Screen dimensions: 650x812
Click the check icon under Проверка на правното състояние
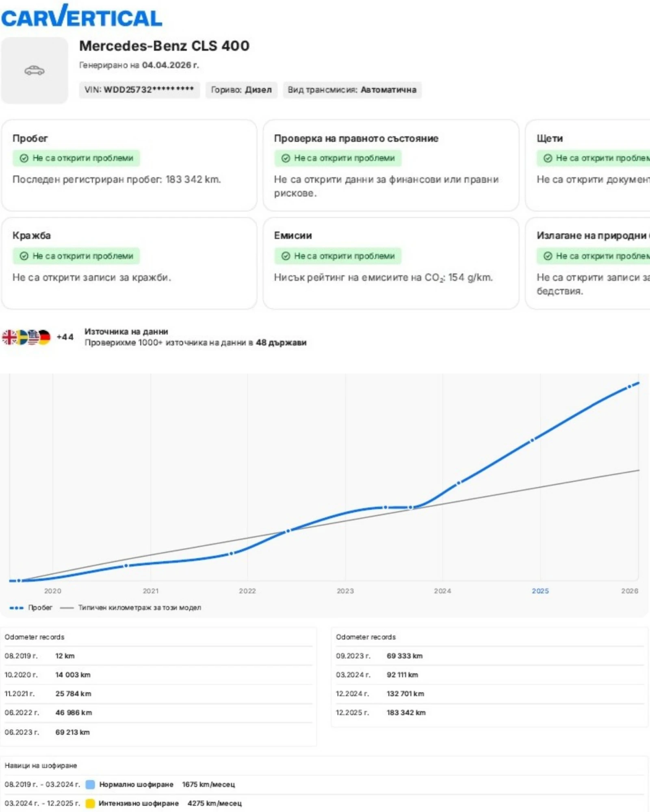(286, 158)
